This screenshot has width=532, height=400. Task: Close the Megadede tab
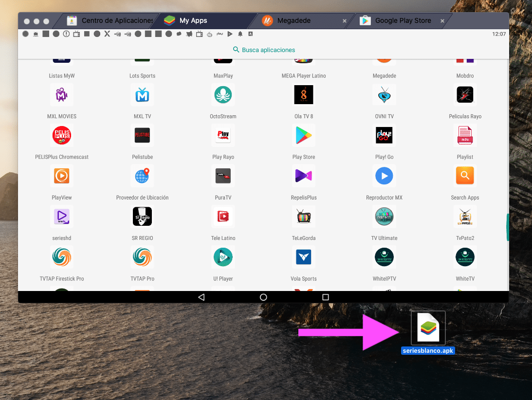(345, 21)
